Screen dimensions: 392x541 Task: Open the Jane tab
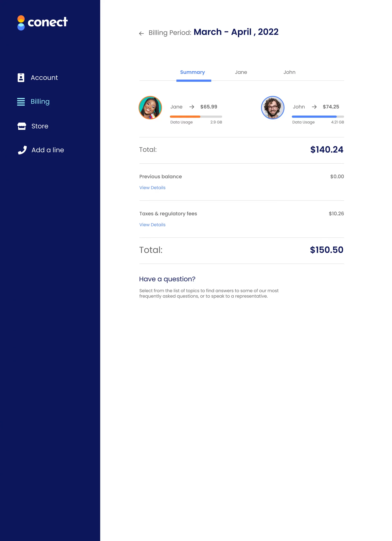pos(241,72)
